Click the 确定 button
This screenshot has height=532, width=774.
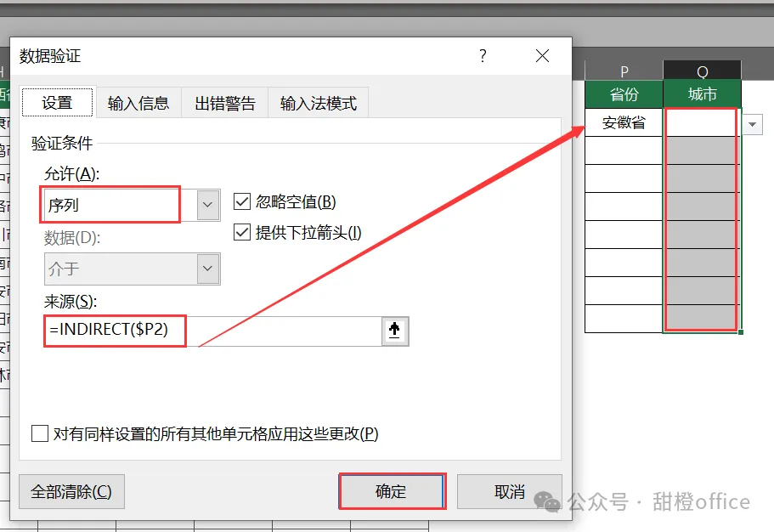point(393,491)
